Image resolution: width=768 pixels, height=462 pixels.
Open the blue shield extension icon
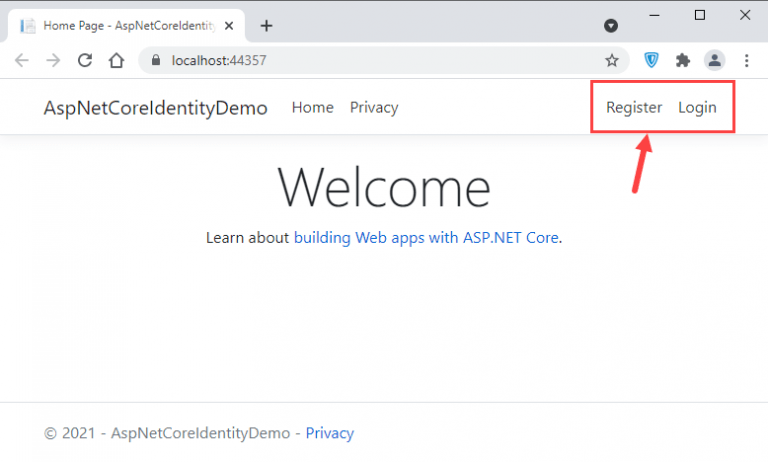652,60
